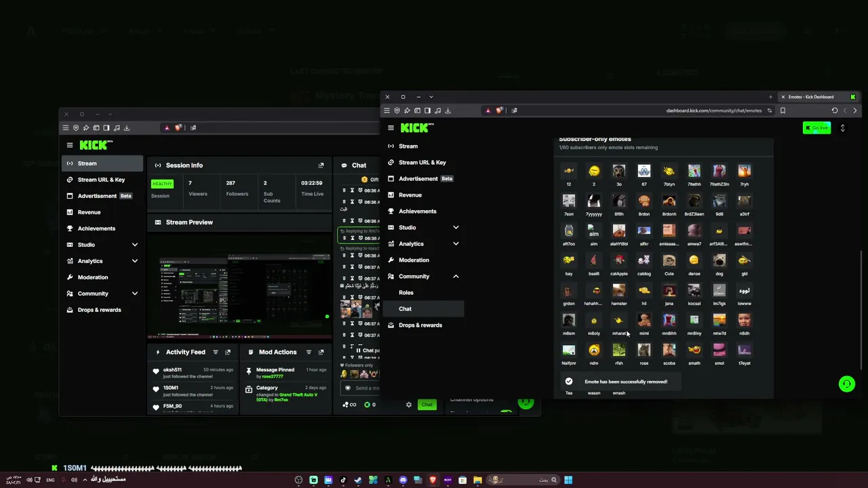The image size is (868, 488).
Task: Open the Windows Start menu
Action: (568, 480)
